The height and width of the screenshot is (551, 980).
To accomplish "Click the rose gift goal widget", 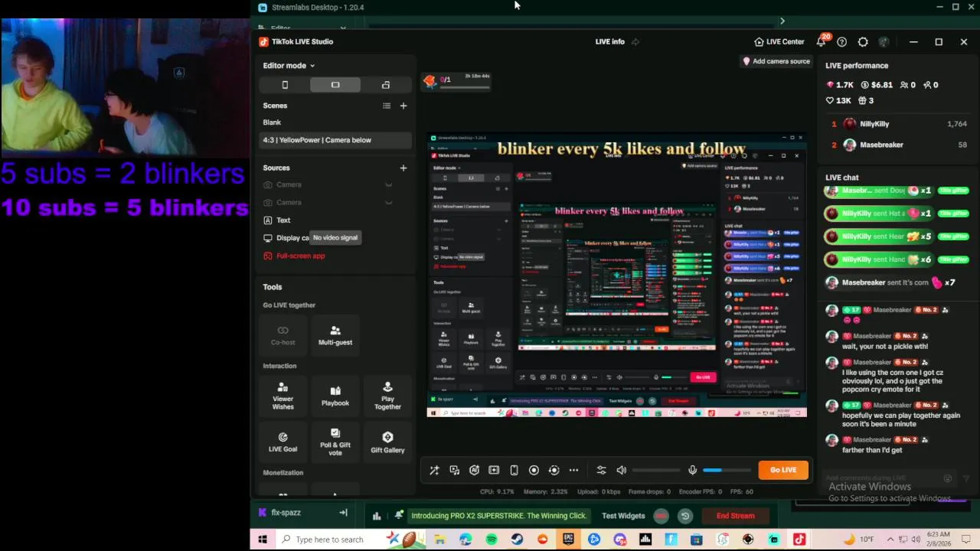I will click(457, 81).
